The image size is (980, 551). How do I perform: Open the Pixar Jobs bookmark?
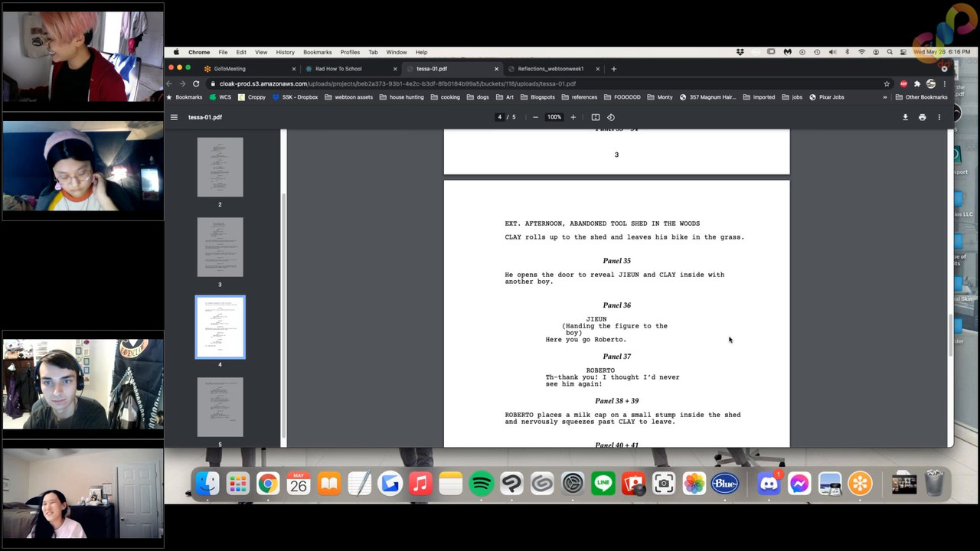826,97
